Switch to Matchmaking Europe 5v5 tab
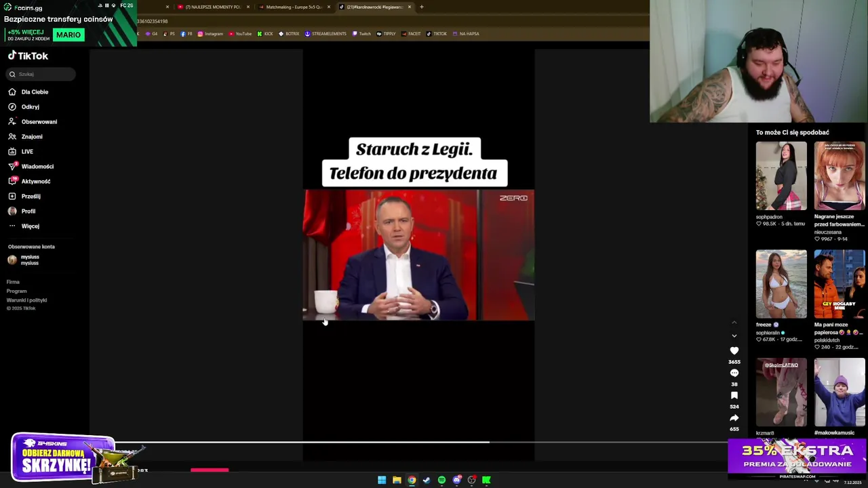This screenshot has height=488, width=868. click(x=294, y=7)
